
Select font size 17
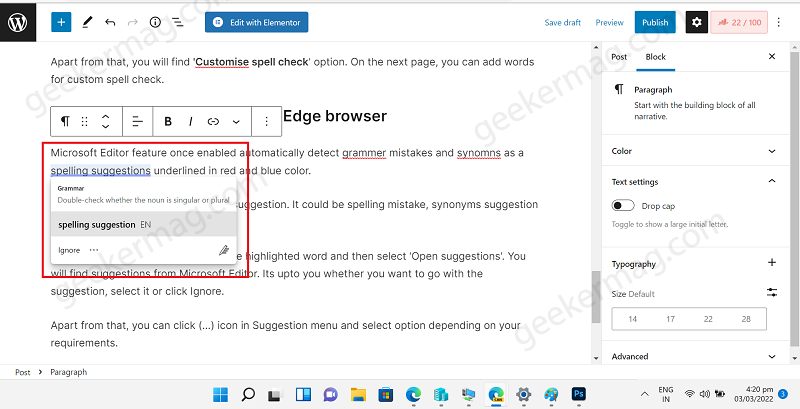click(670, 319)
